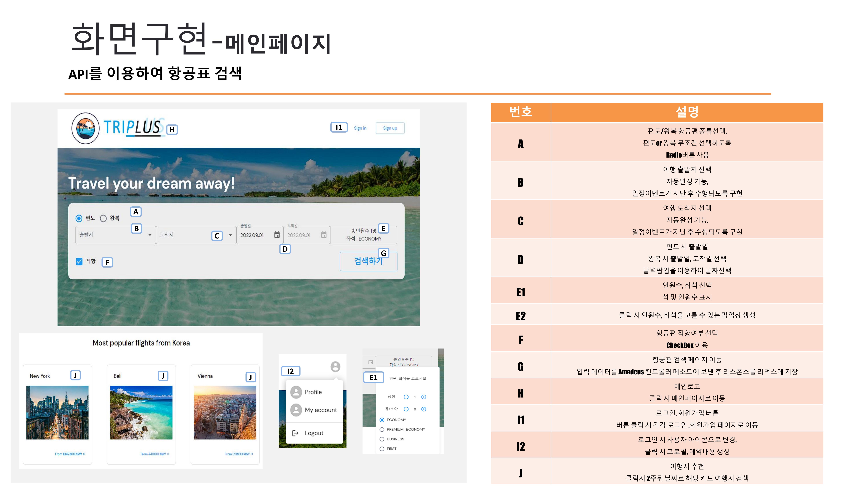Follow the From 440100 KRW link

tap(155, 454)
